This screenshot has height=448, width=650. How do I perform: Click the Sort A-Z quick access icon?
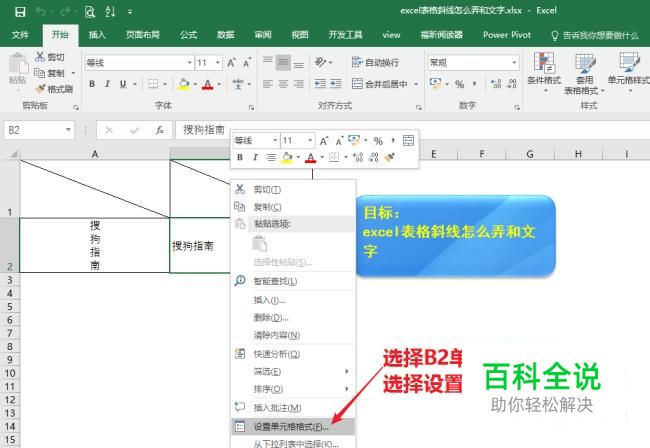(110, 11)
